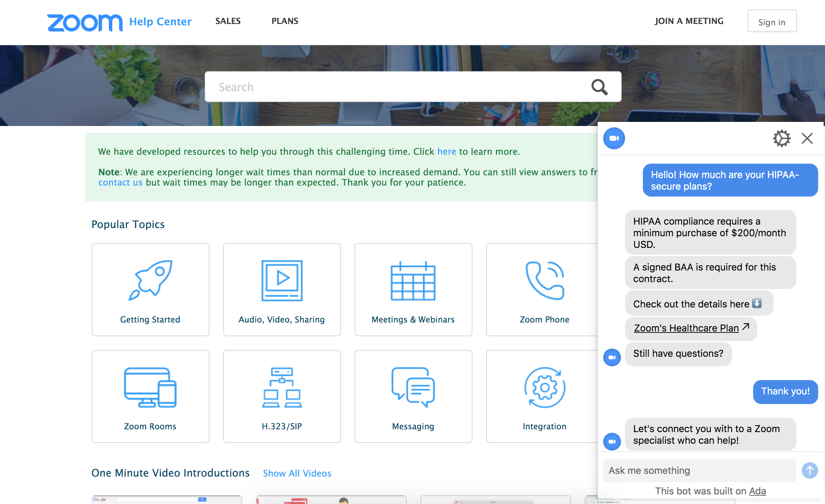Click the 'A signed BAA is required' message
Image resolution: width=825 pixels, height=504 pixels.
click(x=711, y=273)
